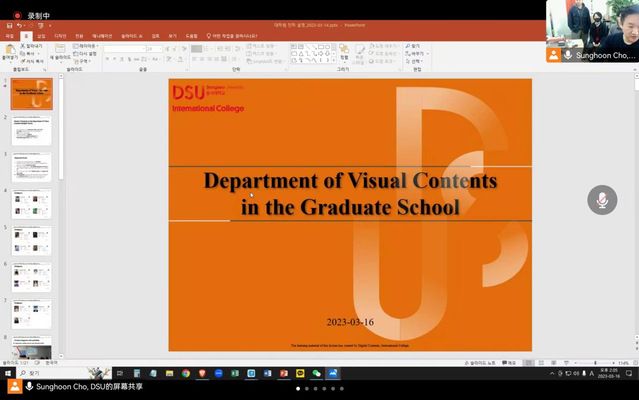Click the Undo icon in title bar

tap(17, 26)
